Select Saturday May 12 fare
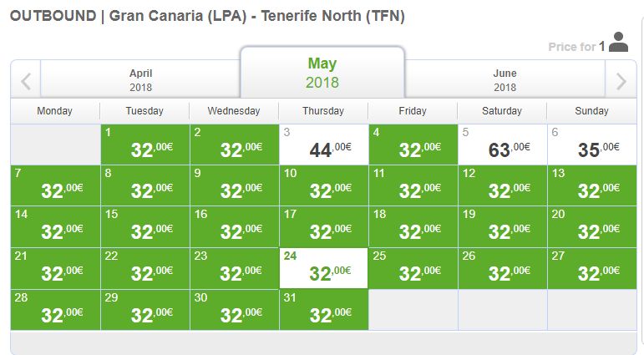The height and width of the screenshot is (355, 644). 502,185
